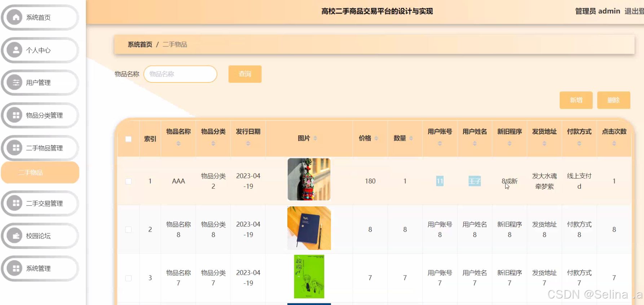This screenshot has width=644, height=305.
Task: Select the 二手物品 submenu item
Action: click(40, 172)
